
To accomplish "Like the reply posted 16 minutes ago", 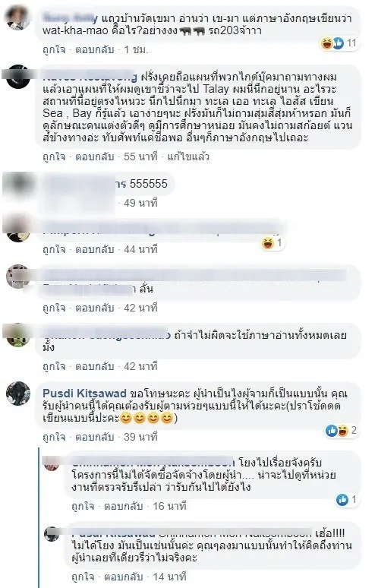I will click(83, 506).
